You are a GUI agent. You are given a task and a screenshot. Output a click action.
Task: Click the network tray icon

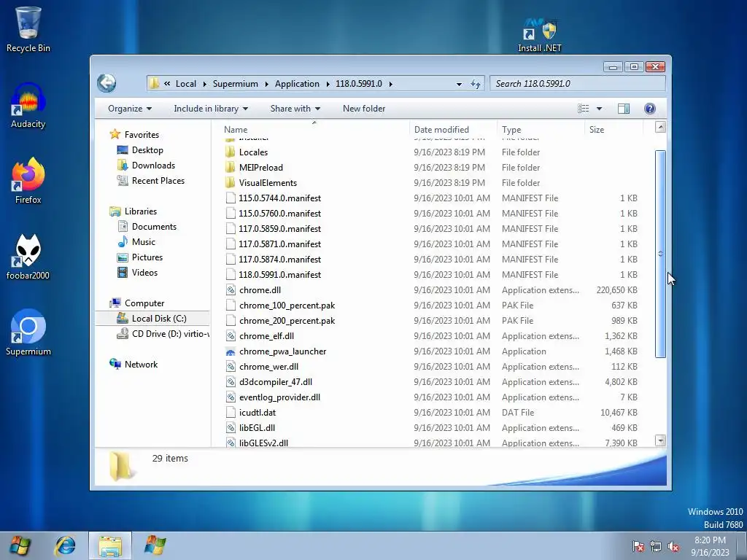tap(656, 546)
